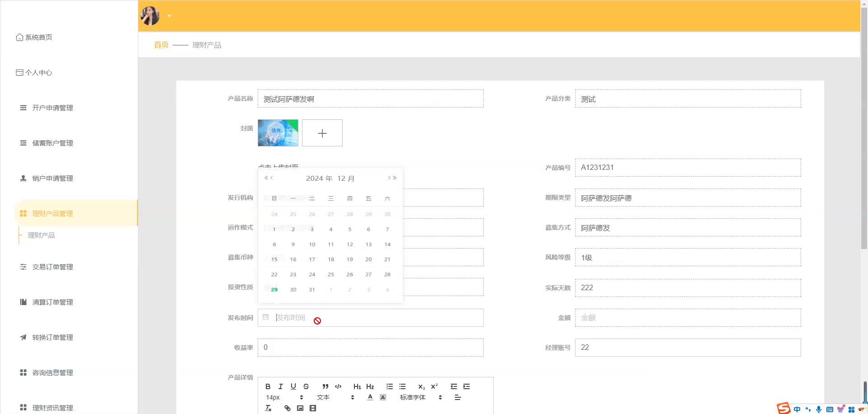Insert a blockquote in the editor
Screen dimensions: 868x414
point(325,386)
